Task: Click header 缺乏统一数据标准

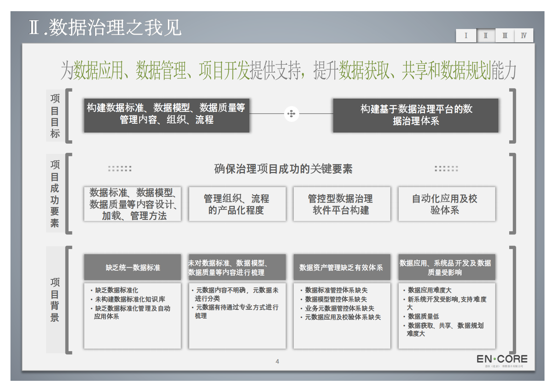Action: click(133, 267)
